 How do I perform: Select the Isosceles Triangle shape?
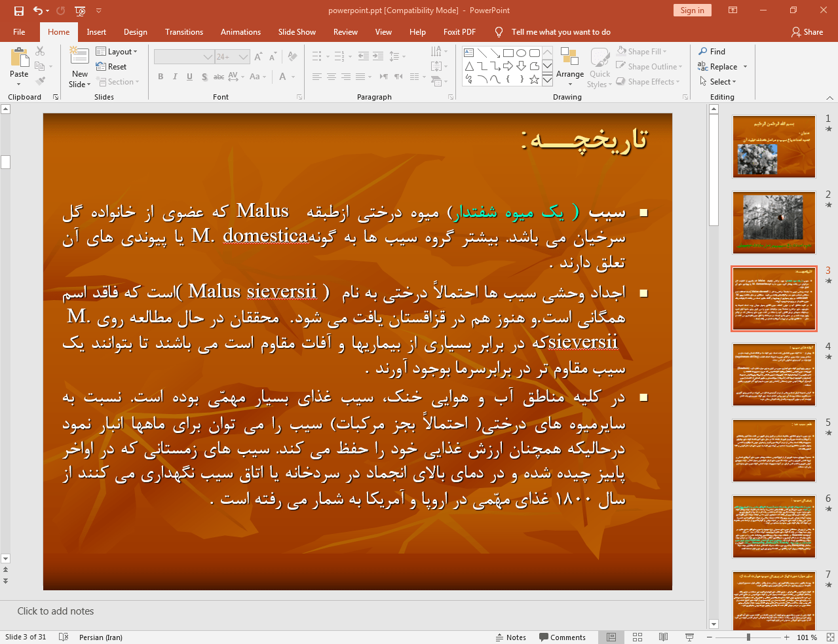(469, 66)
